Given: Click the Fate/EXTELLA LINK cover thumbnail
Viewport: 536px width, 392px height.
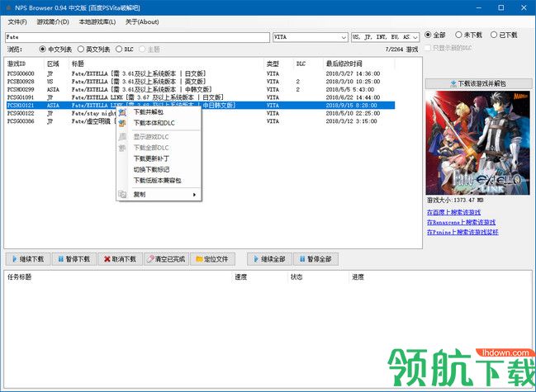Looking at the screenshot, I should click(x=477, y=143).
